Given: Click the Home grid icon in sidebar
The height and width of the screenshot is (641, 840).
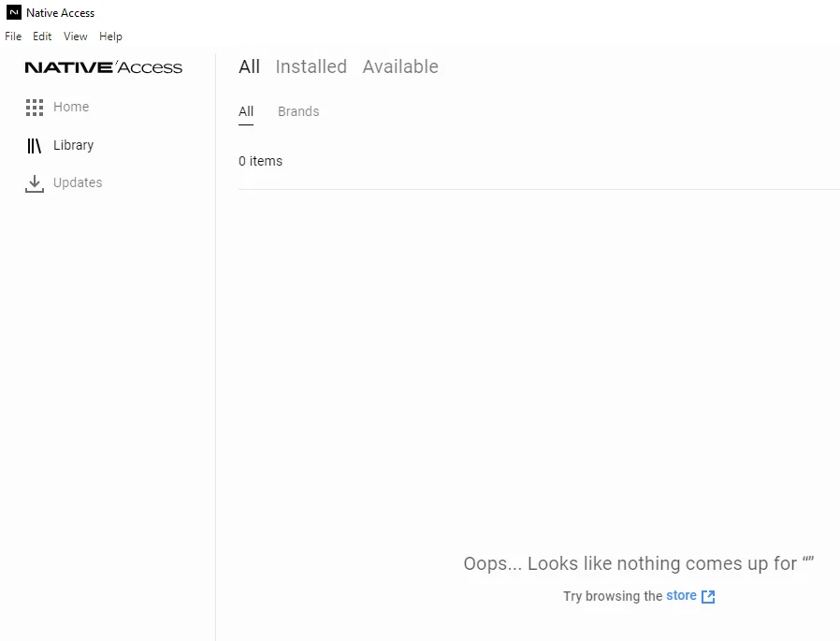Looking at the screenshot, I should pos(35,108).
